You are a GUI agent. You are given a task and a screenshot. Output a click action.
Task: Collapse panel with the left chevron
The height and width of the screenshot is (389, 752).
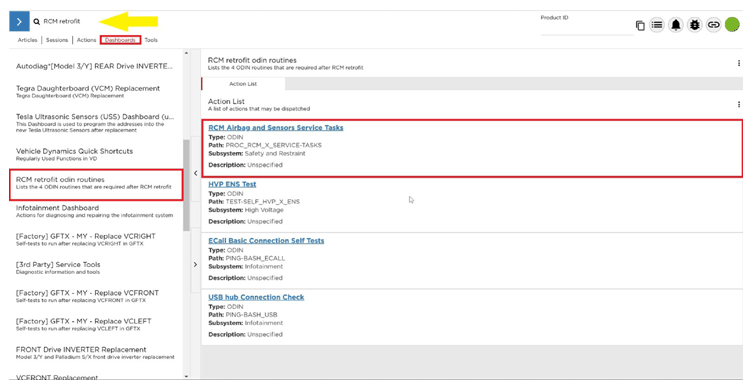point(195,173)
